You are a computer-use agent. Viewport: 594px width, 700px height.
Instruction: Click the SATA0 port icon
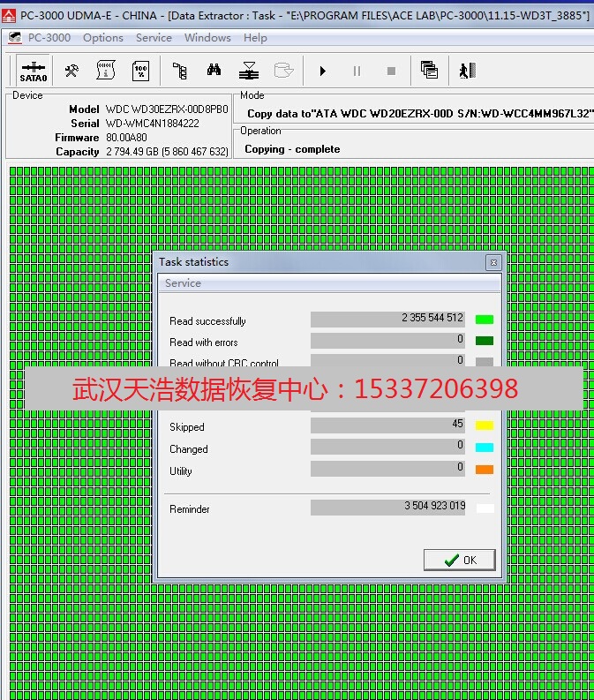[x=33, y=71]
